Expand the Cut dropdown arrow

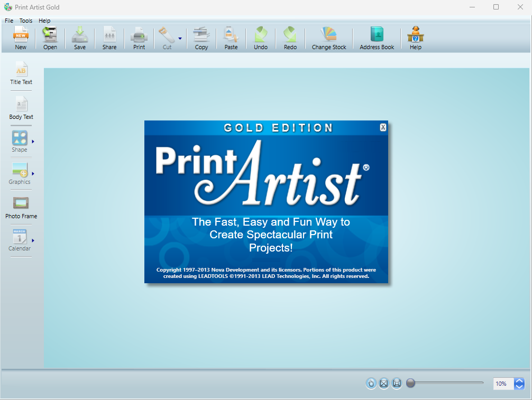click(x=180, y=39)
